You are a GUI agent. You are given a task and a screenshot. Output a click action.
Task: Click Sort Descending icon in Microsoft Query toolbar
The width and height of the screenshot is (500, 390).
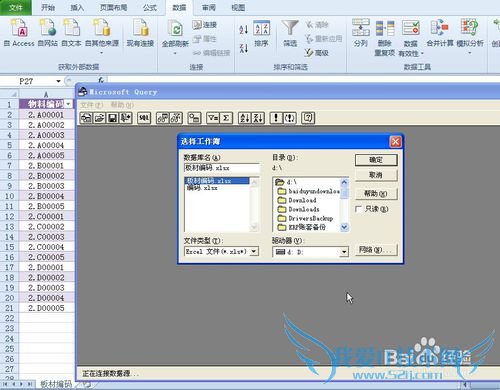coord(258,118)
